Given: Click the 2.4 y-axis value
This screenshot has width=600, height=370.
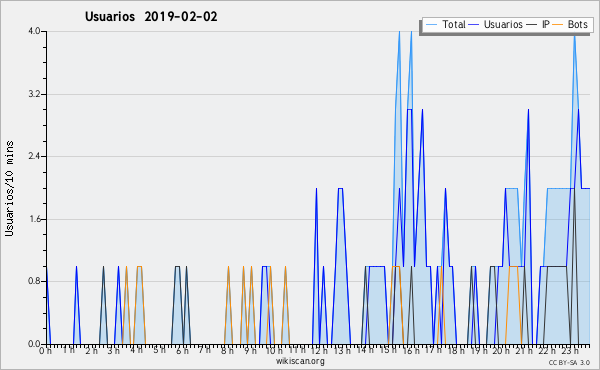Looking at the screenshot, I should tap(34, 156).
